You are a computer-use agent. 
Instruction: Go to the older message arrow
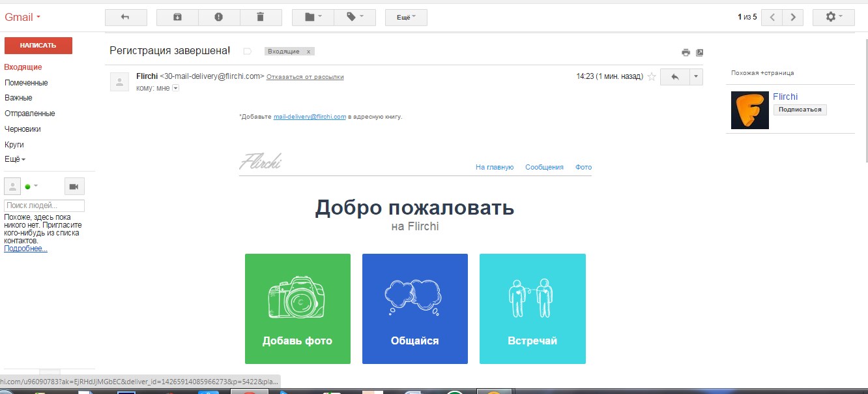[x=793, y=18]
